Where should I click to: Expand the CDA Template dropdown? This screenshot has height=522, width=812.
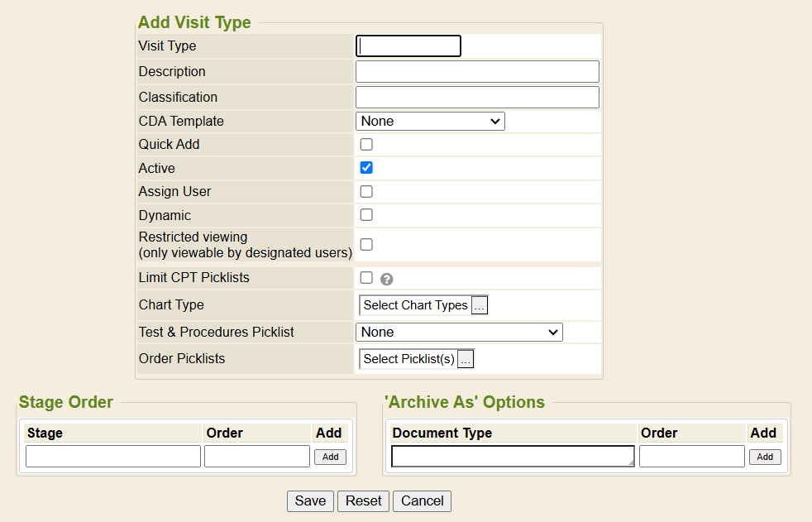(x=430, y=122)
